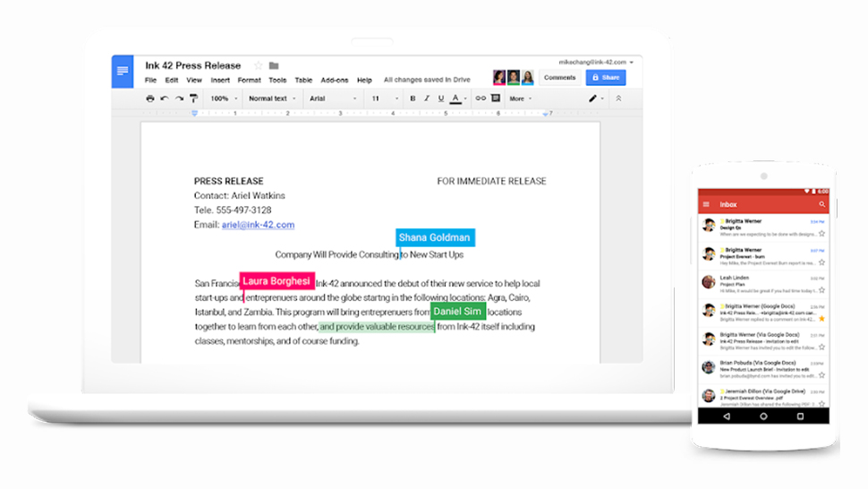Star the Leah Linden Project Plan email

tap(822, 290)
